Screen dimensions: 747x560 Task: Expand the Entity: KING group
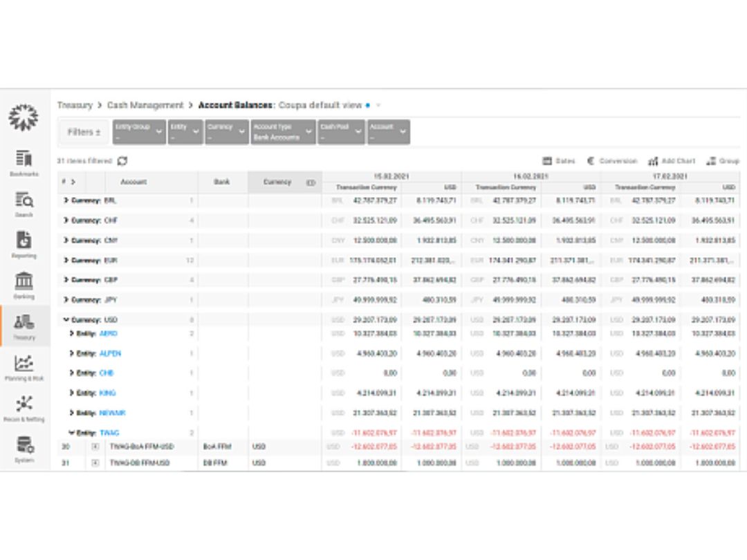tap(71, 393)
